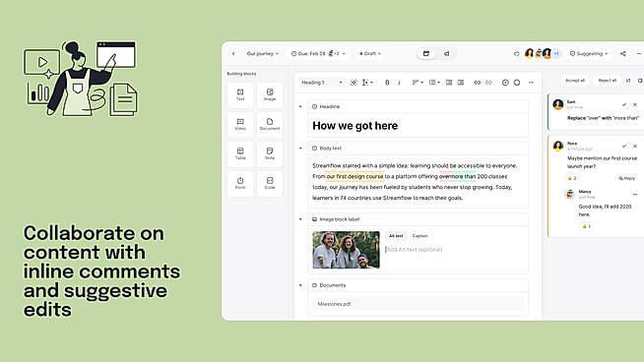Toggle thumbs-up reaction on Nora's comment
644x362 pixels.
click(572, 178)
